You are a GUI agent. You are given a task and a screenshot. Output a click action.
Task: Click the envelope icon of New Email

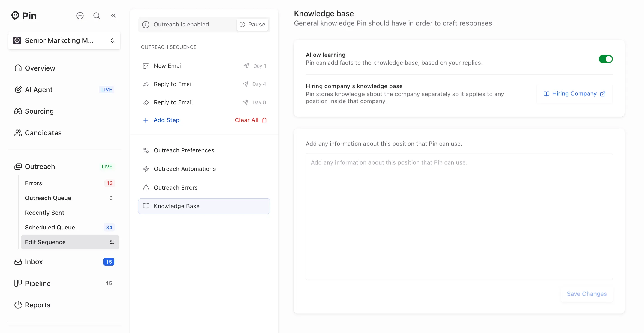(146, 66)
